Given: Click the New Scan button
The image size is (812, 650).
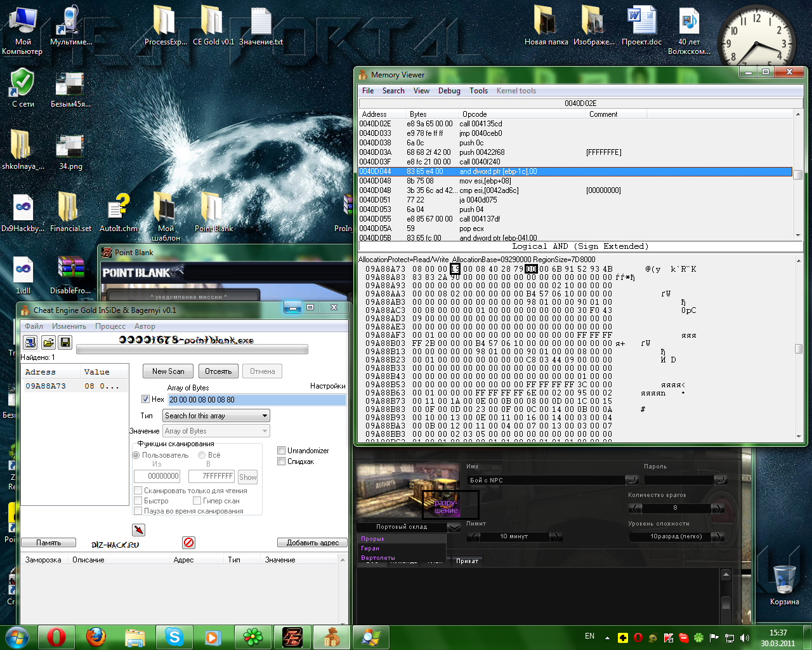Looking at the screenshot, I should pos(168,371).
